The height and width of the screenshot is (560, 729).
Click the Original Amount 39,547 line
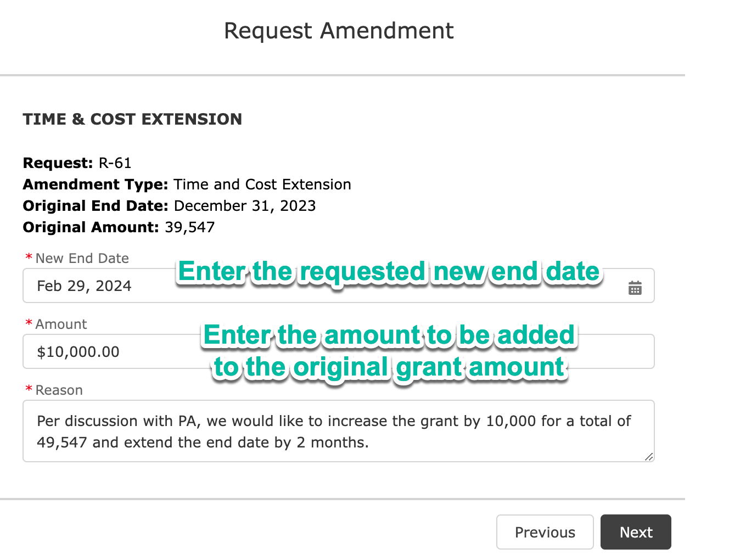point(119,227)
